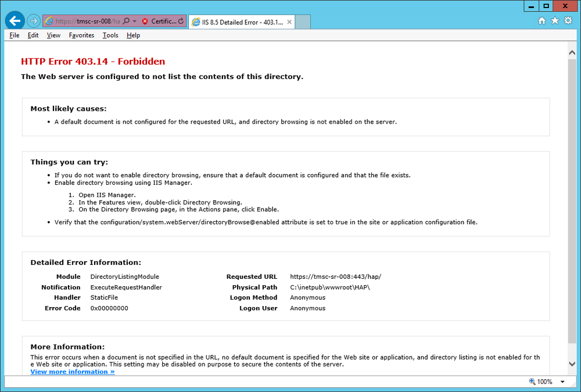Click the ExecuteRequestHandler notification value
This screenshot has width=581, height=392.
coord(126,287)
